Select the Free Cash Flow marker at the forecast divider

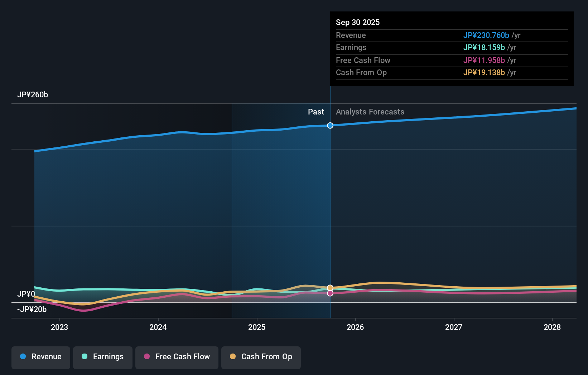pyautogui.click(x=330, y=293)
